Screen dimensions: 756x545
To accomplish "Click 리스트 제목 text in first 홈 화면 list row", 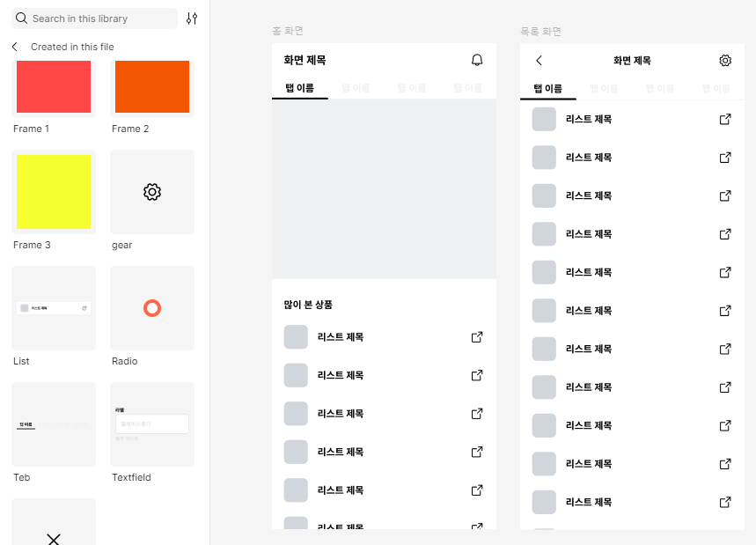I will (x=341, y=337).
